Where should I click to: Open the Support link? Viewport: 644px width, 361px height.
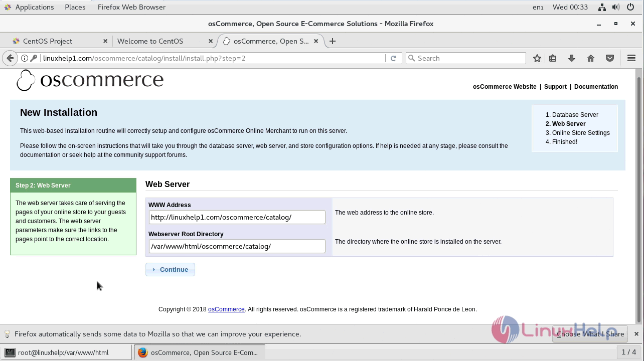(555, 87)
